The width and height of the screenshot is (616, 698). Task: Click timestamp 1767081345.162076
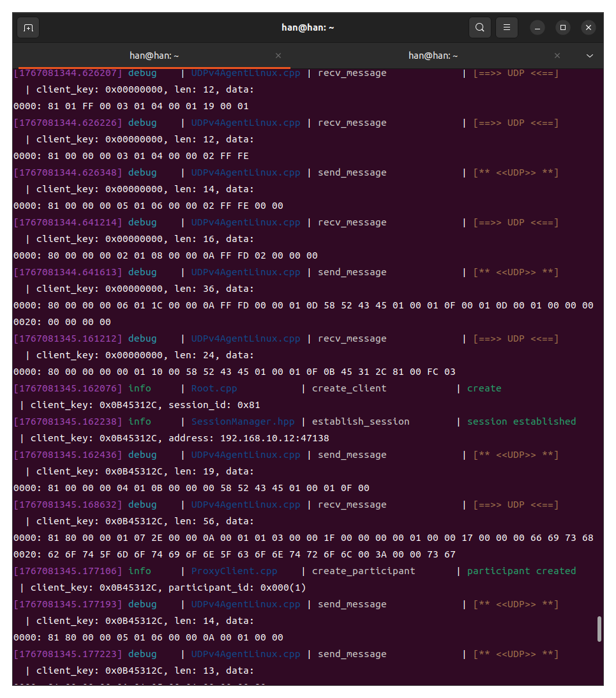[x=68, y=389]
